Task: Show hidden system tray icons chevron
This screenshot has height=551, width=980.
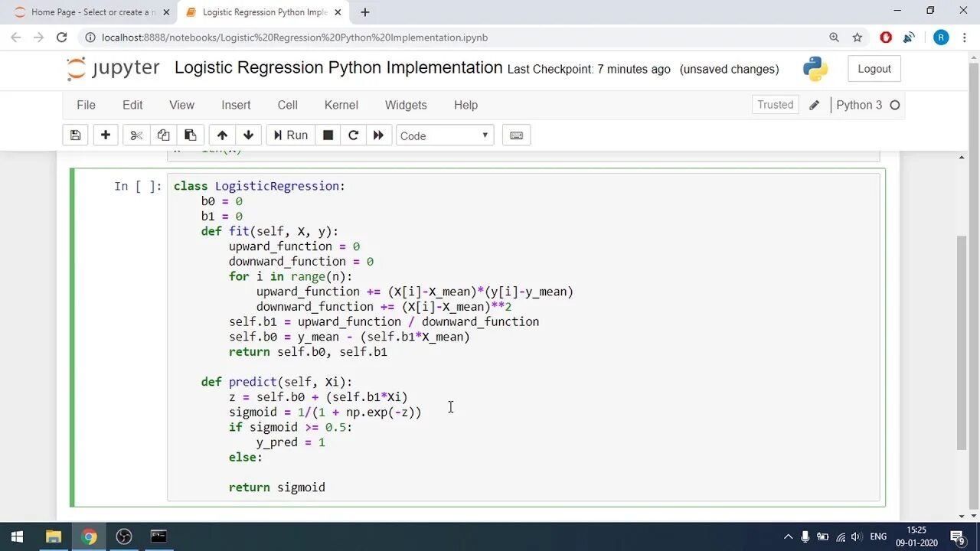Action: coord(788,536)
